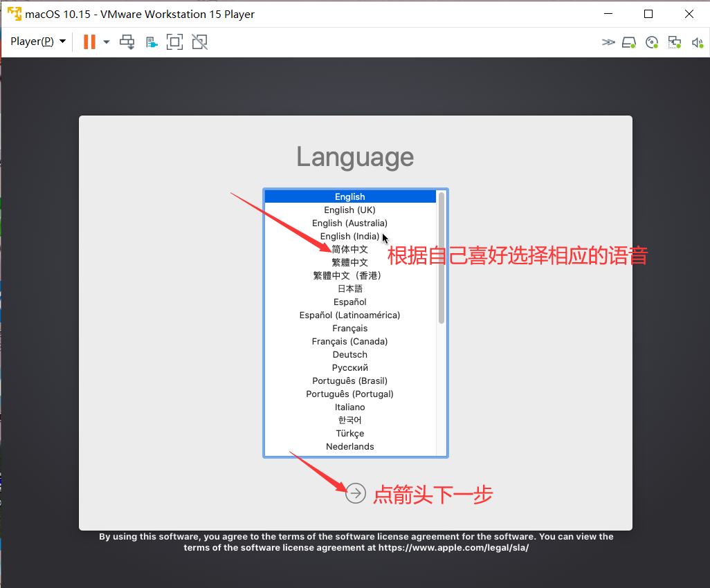Screen dimensions: 710x588
Task: Pick 한국어 from the list
Action: (x=350, y=420)
